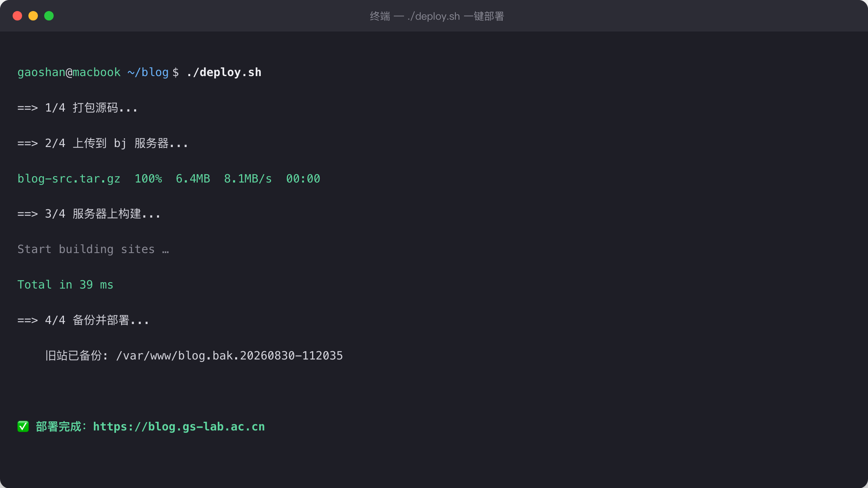Click the '6.4MB' file size value
Image resolution: width=868 pixels, height=488 pixels.
point(193,179)
